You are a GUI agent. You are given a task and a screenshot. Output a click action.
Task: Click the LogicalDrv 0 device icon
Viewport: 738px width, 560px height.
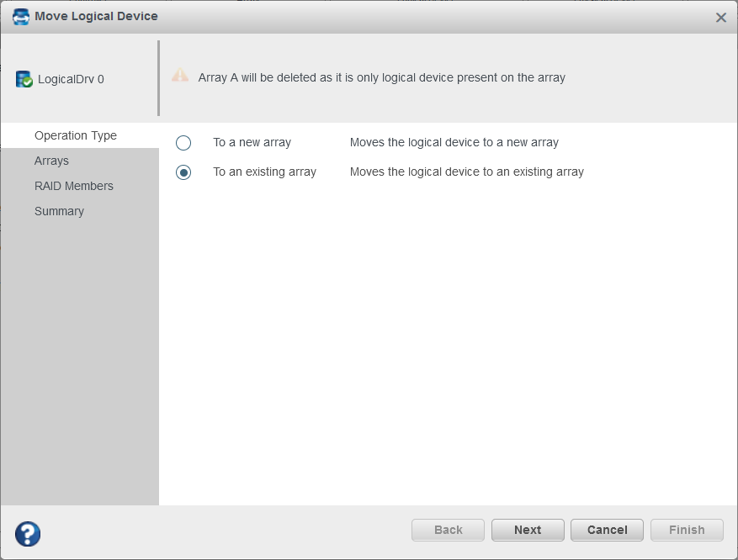tap(23, 78)
